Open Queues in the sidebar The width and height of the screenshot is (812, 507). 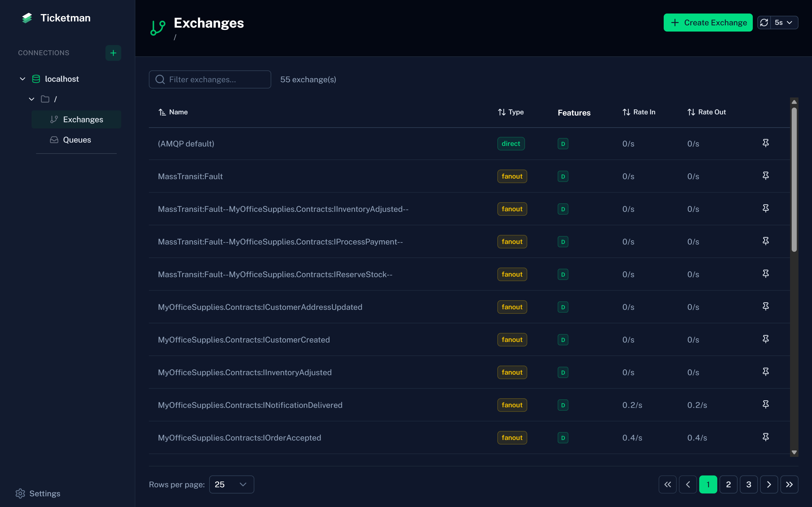point(77,140)
